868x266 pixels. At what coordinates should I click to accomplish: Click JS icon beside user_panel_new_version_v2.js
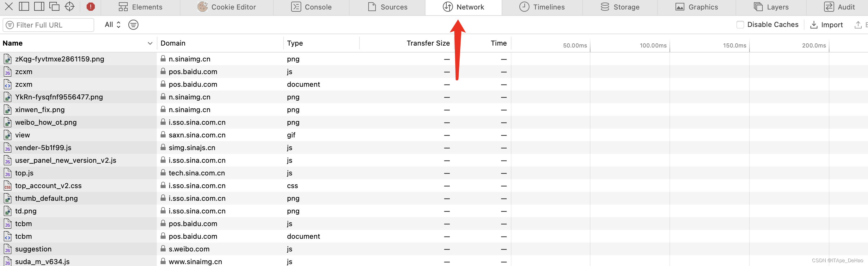7,160
